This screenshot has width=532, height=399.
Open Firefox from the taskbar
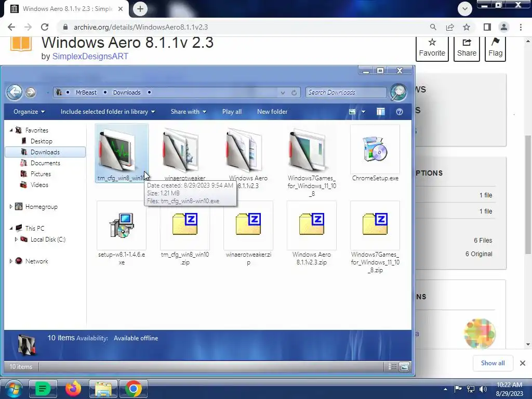pos(73,389)
